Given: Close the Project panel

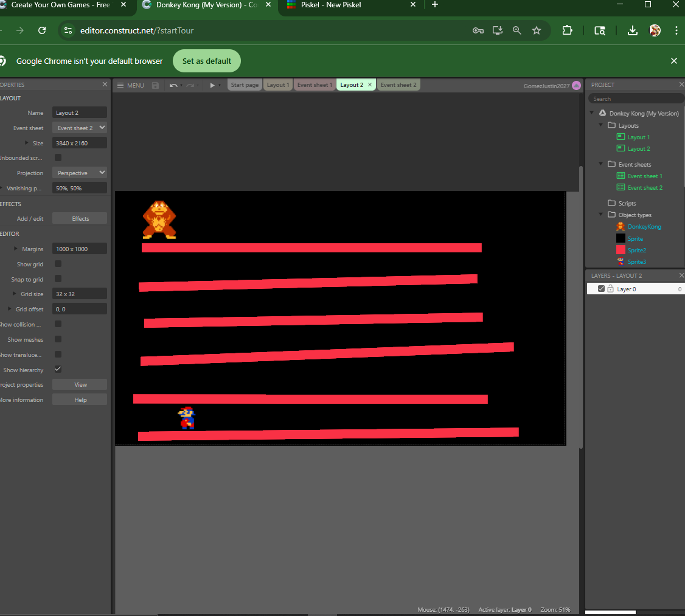Looking at the screenshot, I should coord(681,85).
